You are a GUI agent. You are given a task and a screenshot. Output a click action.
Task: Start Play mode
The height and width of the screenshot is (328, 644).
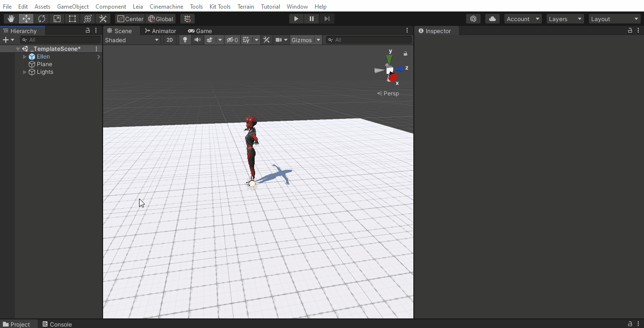[296, 19]
